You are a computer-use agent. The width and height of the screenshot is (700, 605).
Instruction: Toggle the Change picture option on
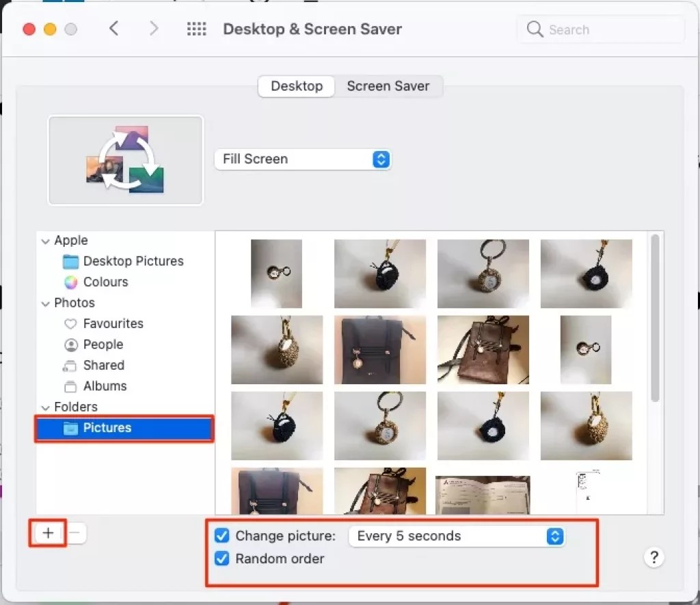(x=221, y=536)
